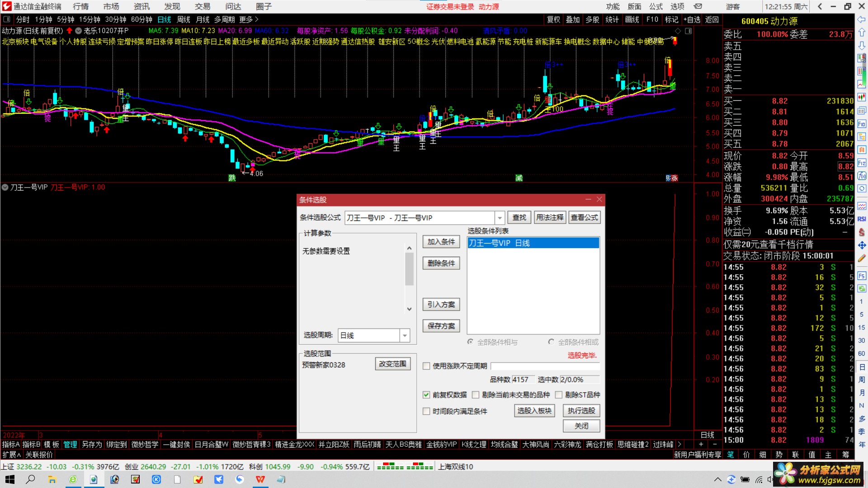Click the minus zoom button below chart axis
868x488 pixels.
coord(715,445)
